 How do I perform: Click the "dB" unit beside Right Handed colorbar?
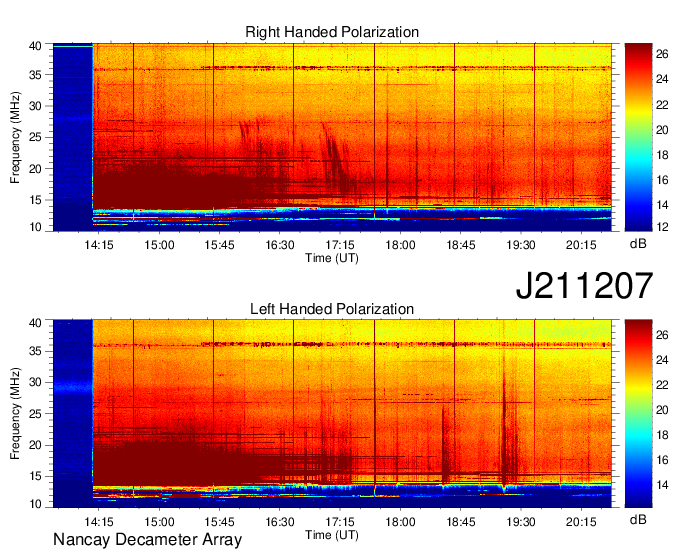coord(638,244)
